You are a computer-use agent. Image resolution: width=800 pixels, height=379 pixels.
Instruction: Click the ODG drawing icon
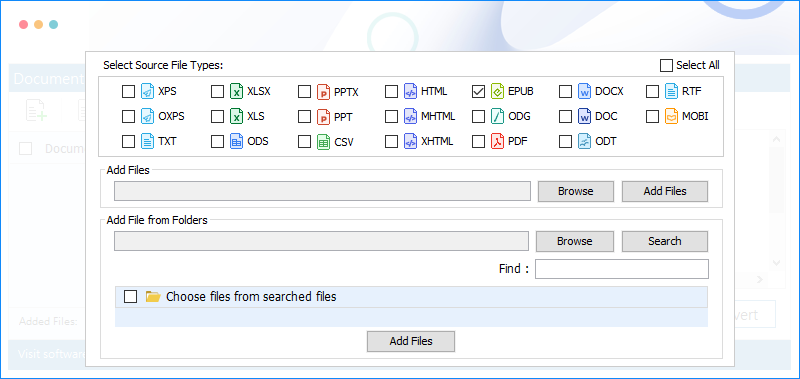click(497, 116)
